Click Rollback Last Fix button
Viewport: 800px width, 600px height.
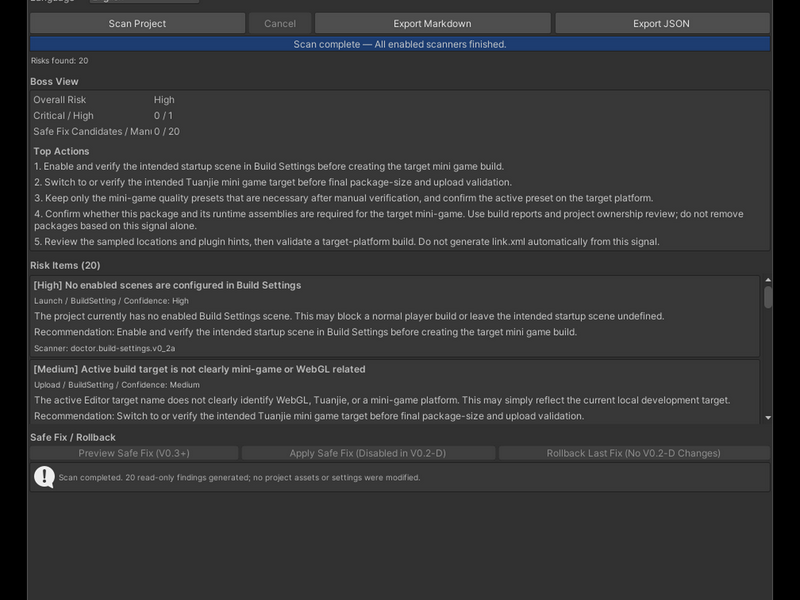(x=634, y=453)
